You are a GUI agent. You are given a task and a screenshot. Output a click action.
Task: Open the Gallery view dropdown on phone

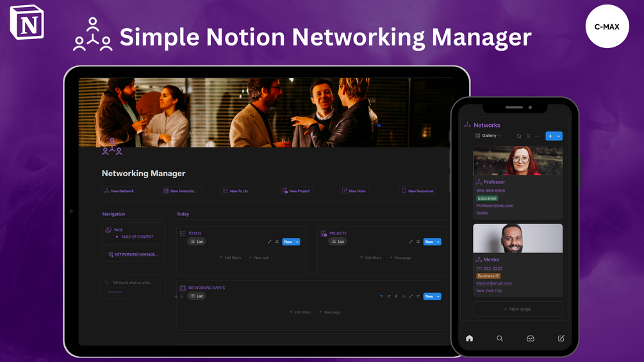[x=488, y=135]
